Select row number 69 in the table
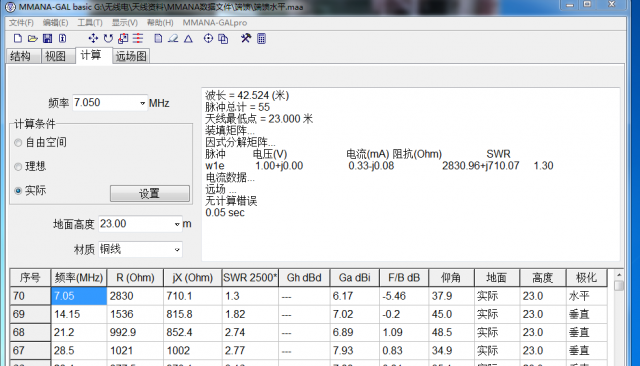Screen dimensions: 640x366 [x=30, y=314]
